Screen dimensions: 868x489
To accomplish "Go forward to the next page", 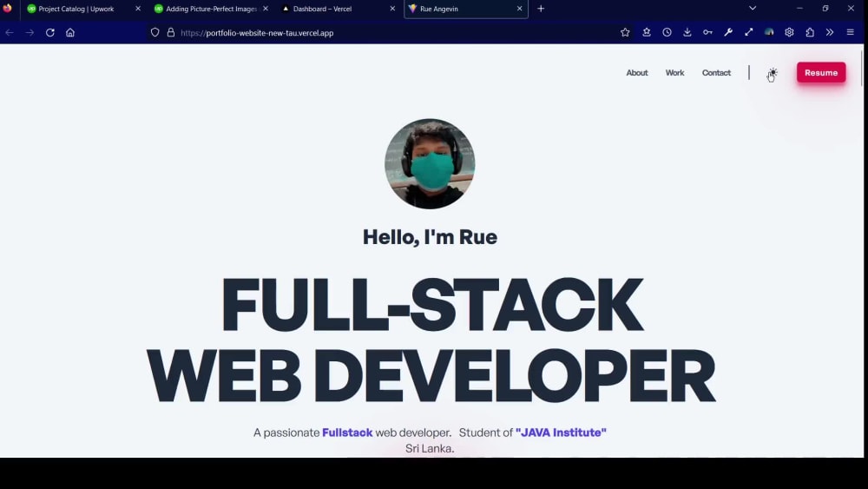I will 30,33.
